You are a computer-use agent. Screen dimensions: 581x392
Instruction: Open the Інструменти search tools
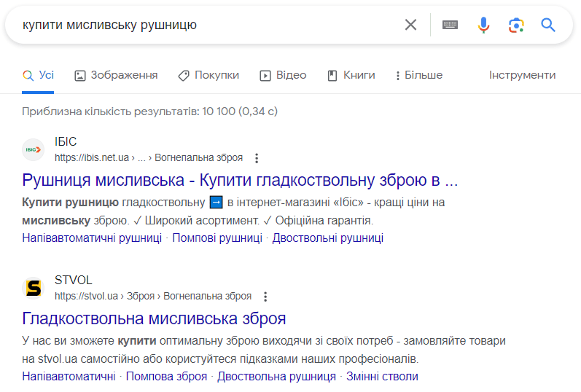[522, 75]
